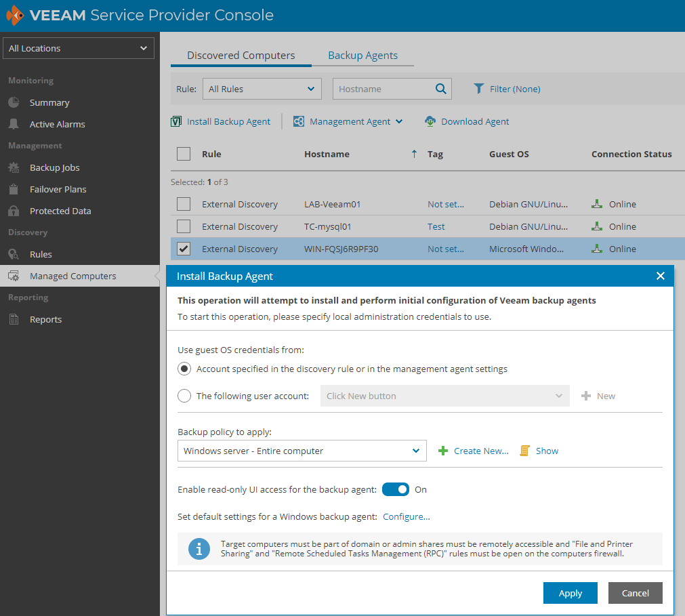
Task: Check the LAB-Veeam01 row checkbox
Action: point(184,204)
